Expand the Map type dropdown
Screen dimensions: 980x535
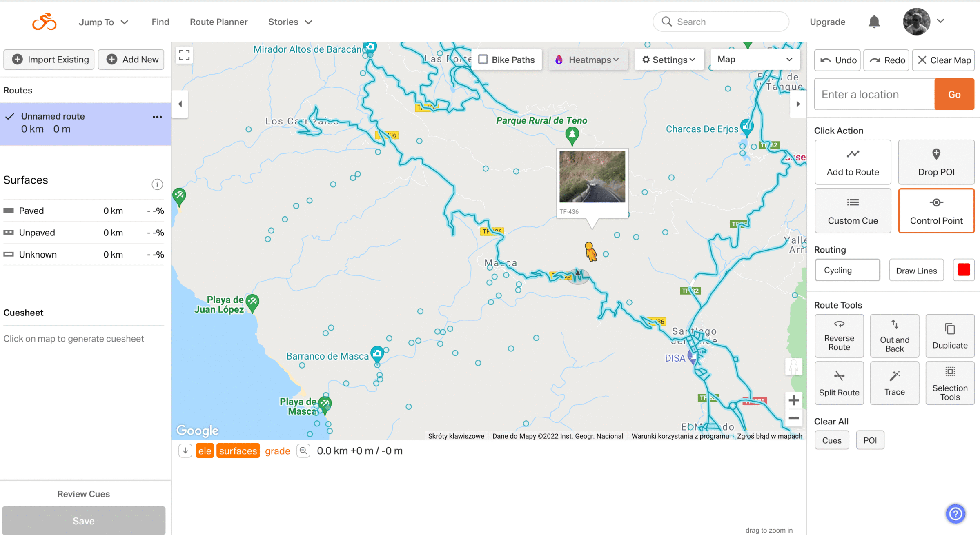tap(755, 60)
